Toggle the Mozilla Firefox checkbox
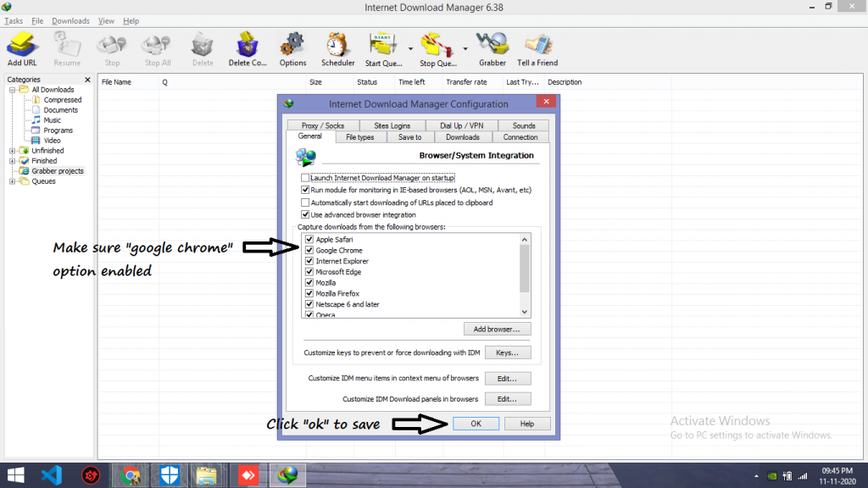The height and width of the screenshot is (488, 868). pos(309,293)
